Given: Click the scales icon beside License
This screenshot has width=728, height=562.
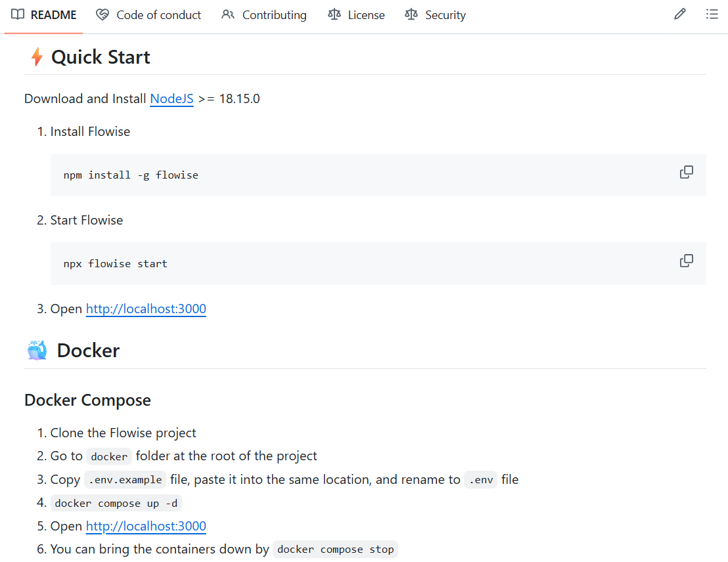Looking at the screenshot, I should (334, 15).
